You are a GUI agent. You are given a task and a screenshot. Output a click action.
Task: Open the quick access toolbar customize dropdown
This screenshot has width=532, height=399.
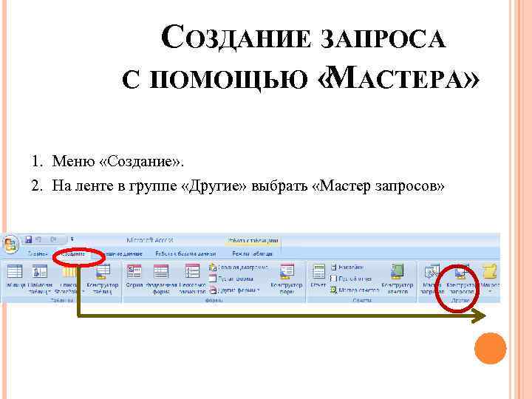tap(72, 240)
